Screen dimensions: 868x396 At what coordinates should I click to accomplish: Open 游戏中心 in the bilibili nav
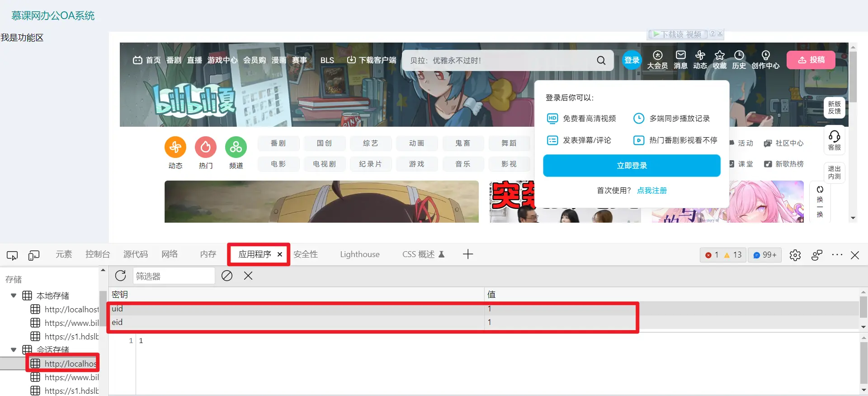tap(222, 60)
